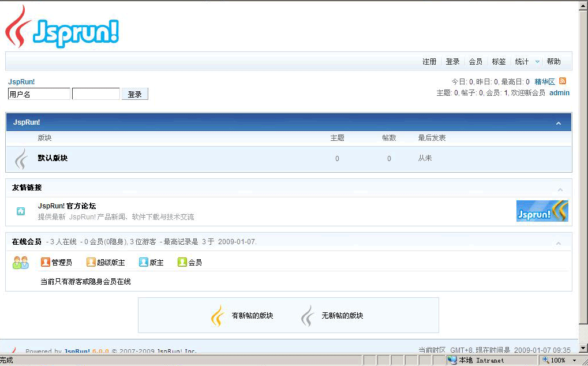Image resolution: width=588 pixels, height=366 pixels.
Task: Click the 友情链接 section title
Action: (27, 188)
